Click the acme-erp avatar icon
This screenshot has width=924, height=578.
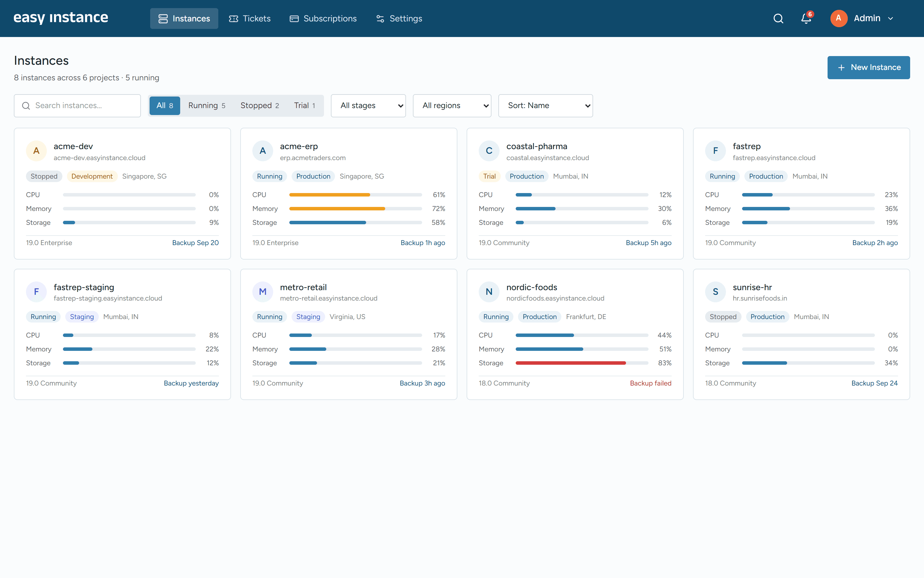(263, 151)
